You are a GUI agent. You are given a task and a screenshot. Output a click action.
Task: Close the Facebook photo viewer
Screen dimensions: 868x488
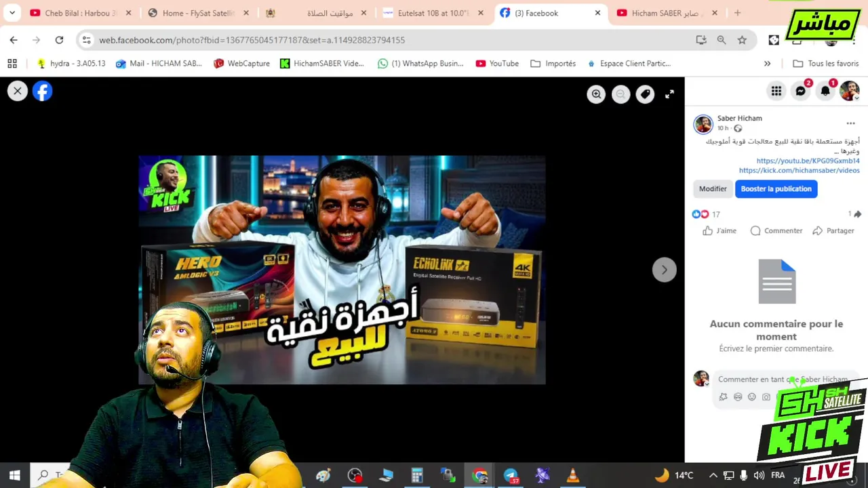click(18, 91)
